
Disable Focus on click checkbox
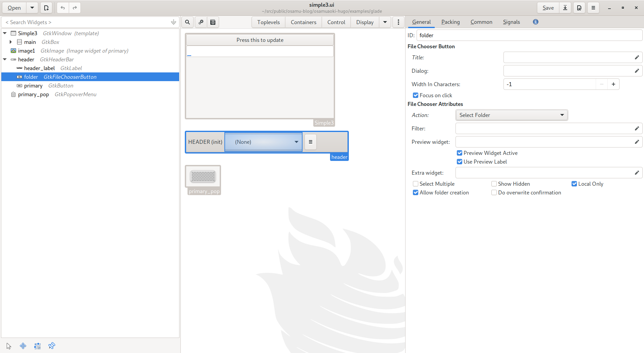click(416, 95)
